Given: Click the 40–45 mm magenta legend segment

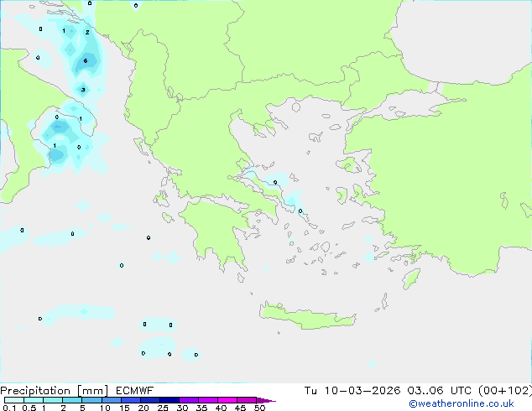Looking at the screenshot, I should coord(227,400).
